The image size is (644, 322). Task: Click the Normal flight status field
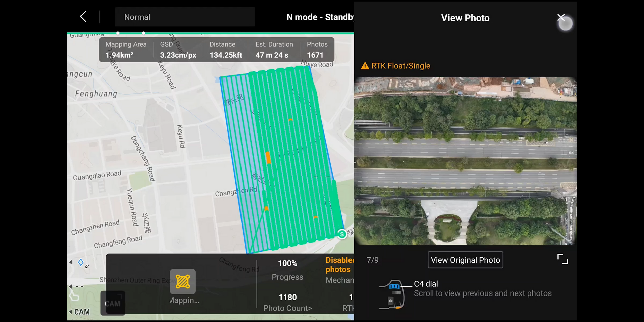coord(185,17)
